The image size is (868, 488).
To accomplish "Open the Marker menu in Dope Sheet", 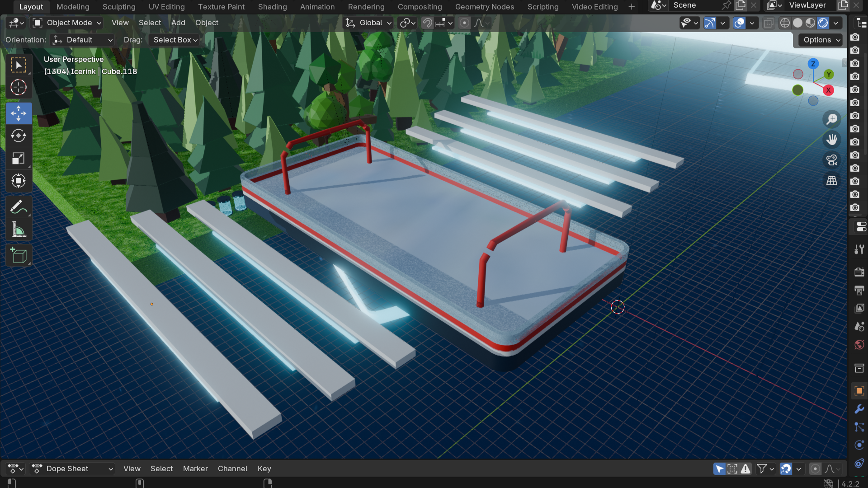I will tap(195, 469).
